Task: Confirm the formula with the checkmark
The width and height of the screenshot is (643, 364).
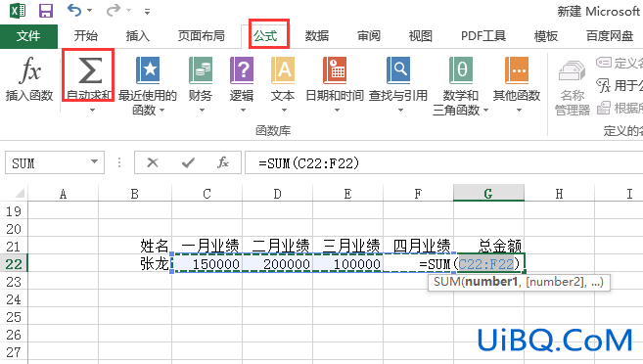Action: tap(188, 162)
